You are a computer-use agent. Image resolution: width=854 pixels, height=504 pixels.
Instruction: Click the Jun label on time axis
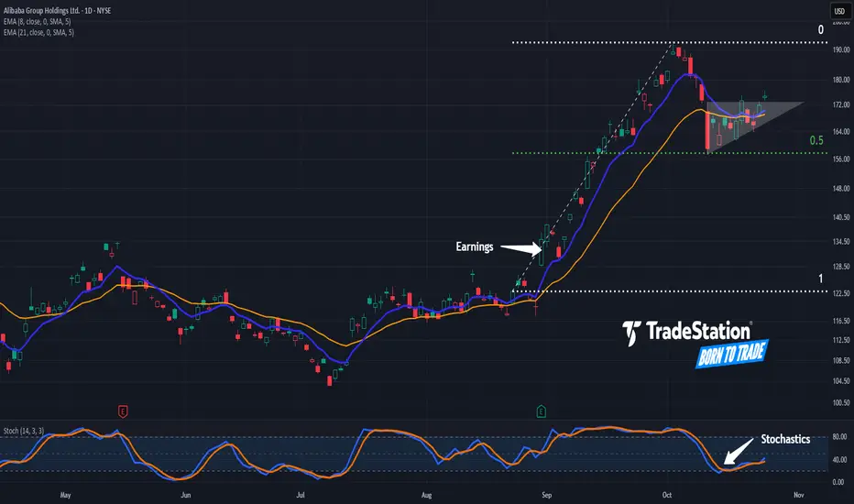pos(186,495)
